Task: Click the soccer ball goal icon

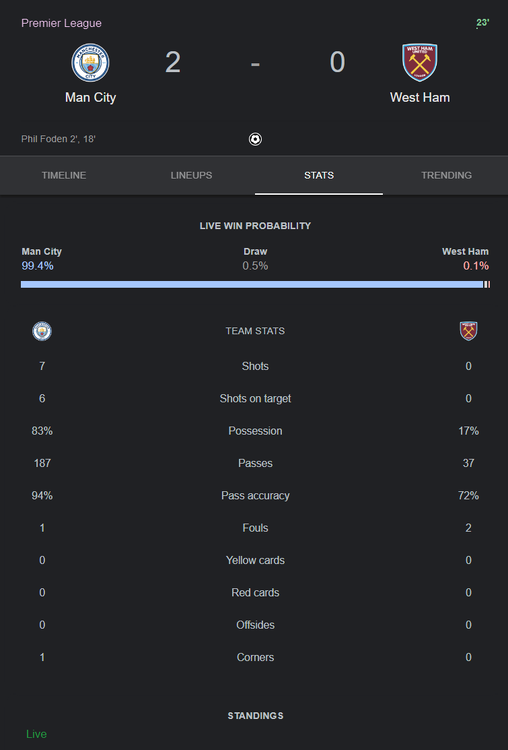Action: tap(255, 139)
